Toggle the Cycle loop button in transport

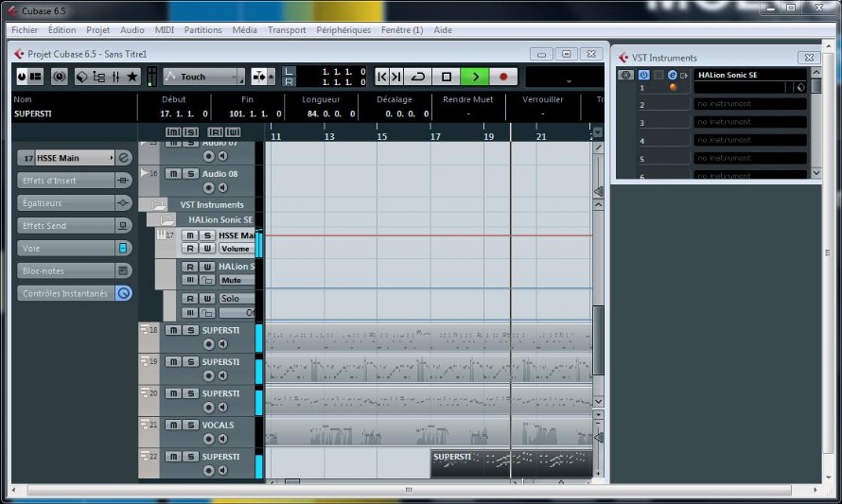[x=418, y=77]
